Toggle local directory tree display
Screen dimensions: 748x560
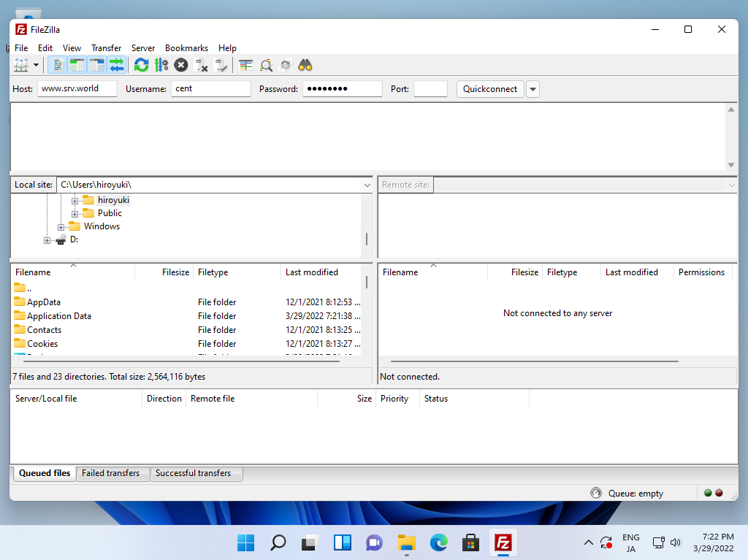pyautogui.click(x=77, y=65)
